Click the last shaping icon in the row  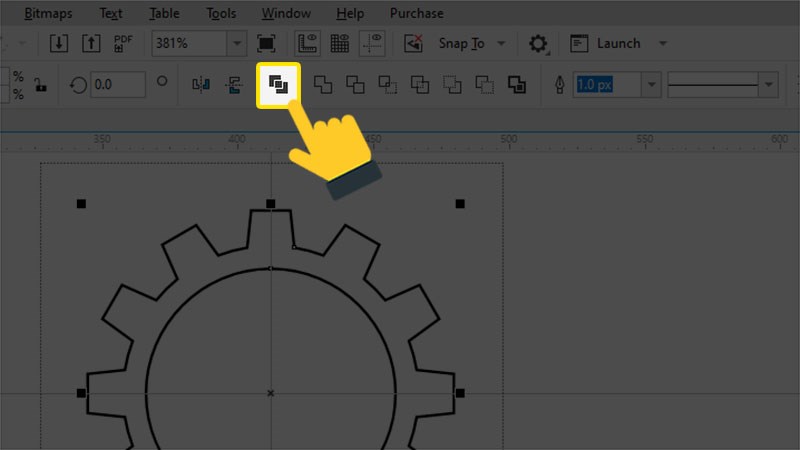pyautogui.click(x=516, y=85)
